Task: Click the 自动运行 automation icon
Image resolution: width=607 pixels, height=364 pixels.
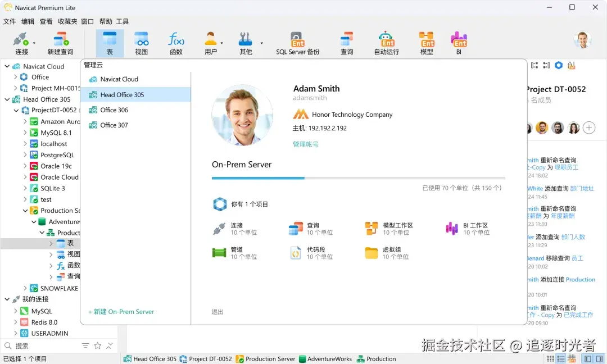Action: click(386, 43)
